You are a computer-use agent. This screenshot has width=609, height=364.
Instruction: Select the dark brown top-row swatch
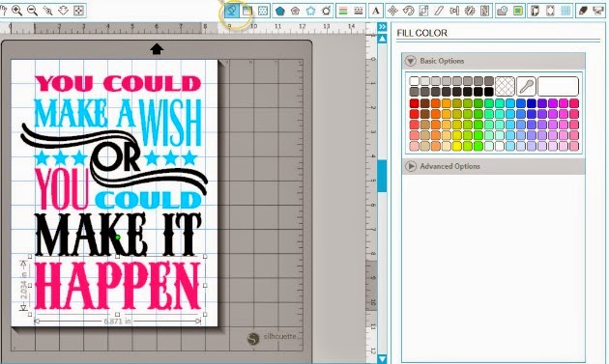tap(425, 103)
